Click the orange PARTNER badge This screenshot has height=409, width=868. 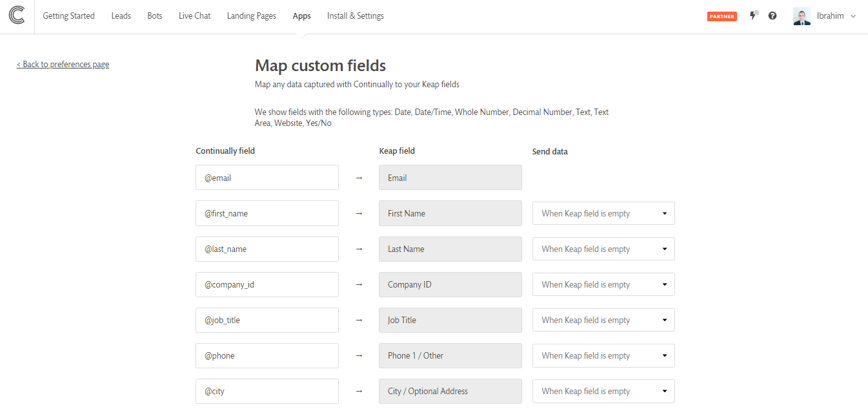722,16
